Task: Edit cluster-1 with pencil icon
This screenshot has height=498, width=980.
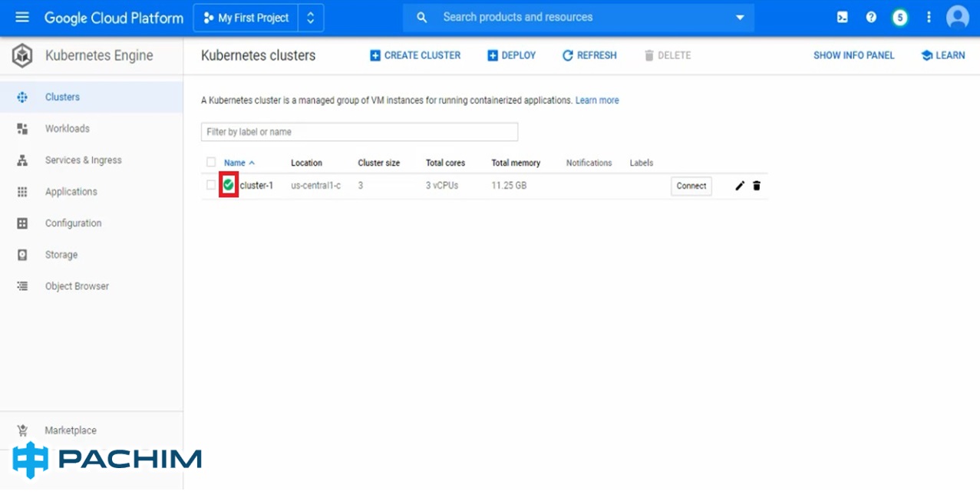Action: 740,186
